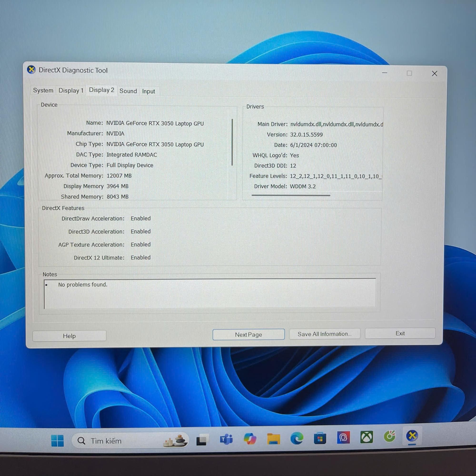Click the AGP Texture Acceleration Enabled value
The image size is (476, 476).
[140, 244]
